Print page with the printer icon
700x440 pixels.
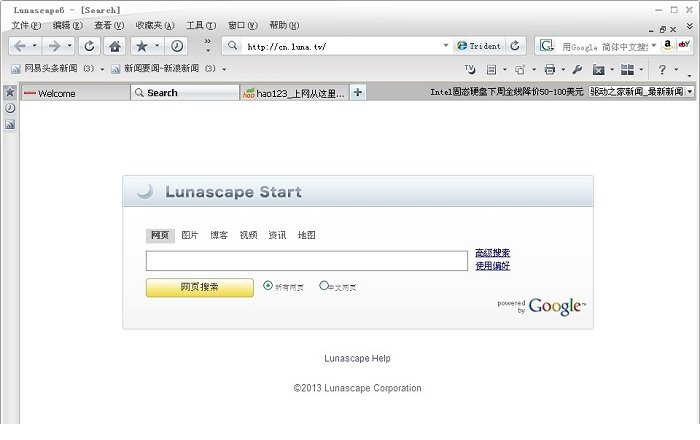click(x=550, y=70)
